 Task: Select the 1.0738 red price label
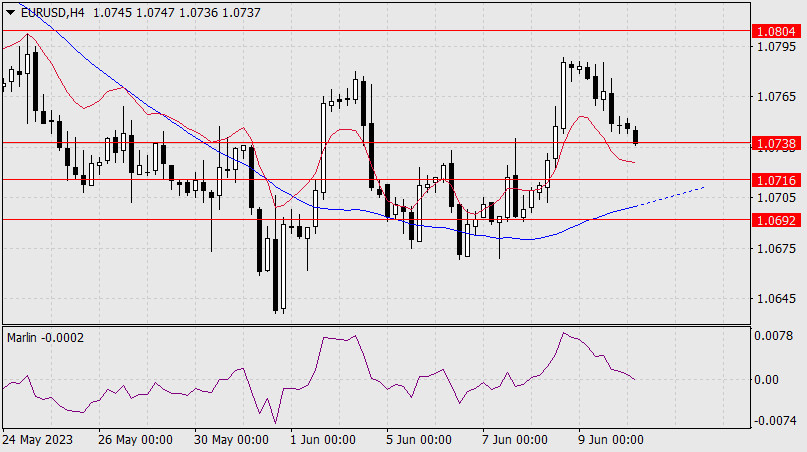[776, 143]
